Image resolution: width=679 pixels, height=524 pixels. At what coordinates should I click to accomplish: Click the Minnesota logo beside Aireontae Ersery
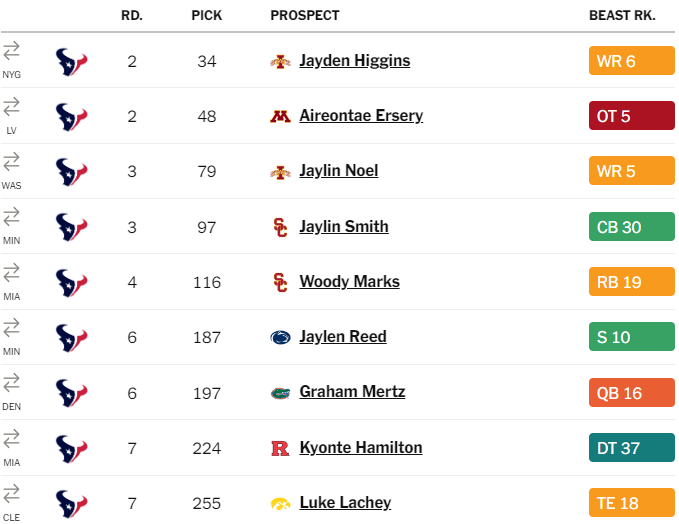pyautogui.click(x=280, y=116)
